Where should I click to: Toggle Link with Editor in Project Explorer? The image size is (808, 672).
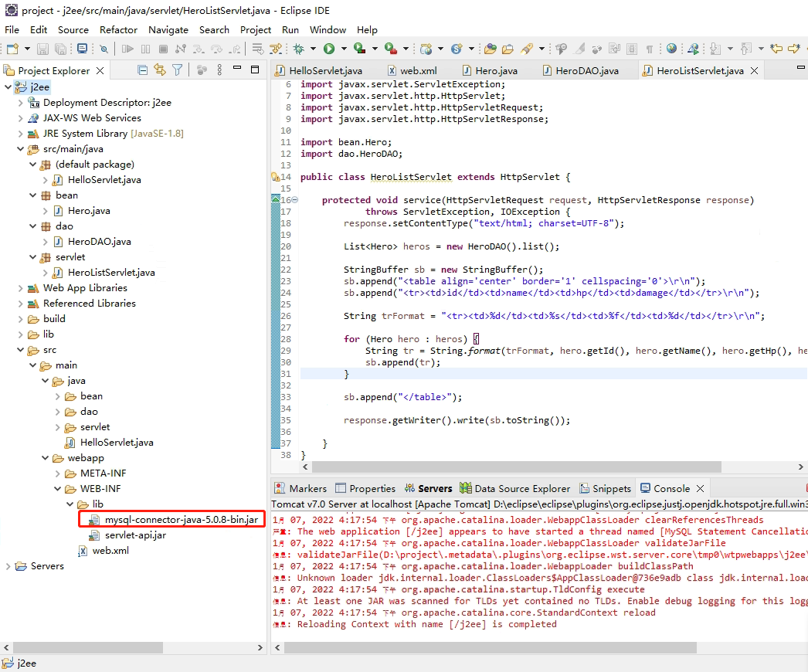click(160, 70)
